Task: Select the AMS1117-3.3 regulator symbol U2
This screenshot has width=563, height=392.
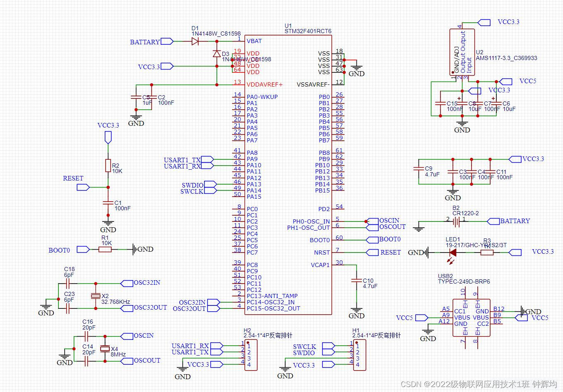Action: (x=462, y=52)
